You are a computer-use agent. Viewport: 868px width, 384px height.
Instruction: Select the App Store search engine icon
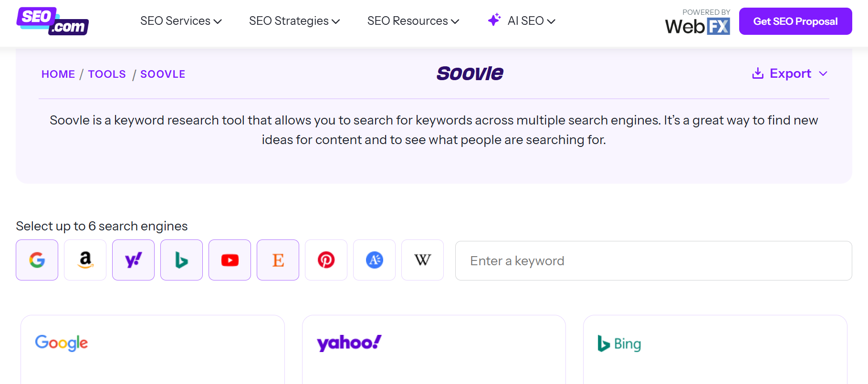[x=375, y=260]
